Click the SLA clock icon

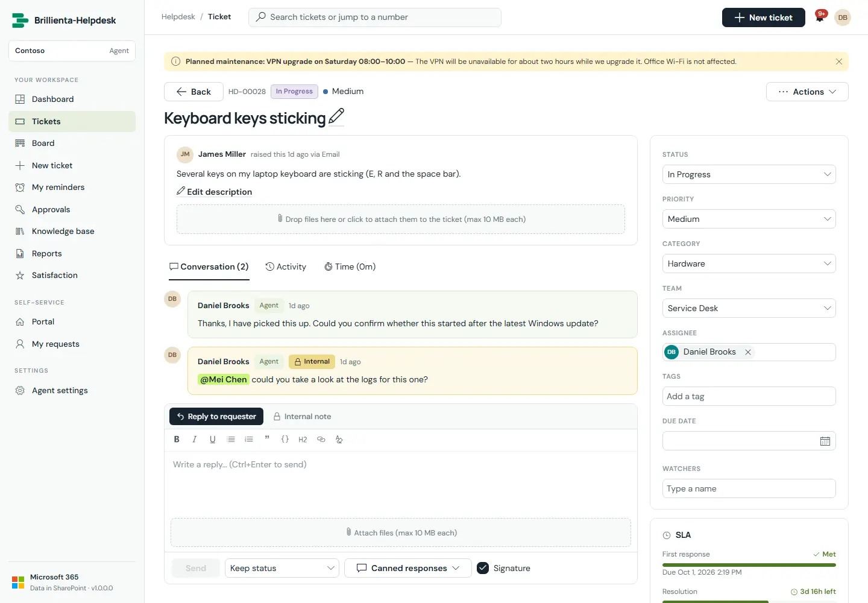[667, 535]
